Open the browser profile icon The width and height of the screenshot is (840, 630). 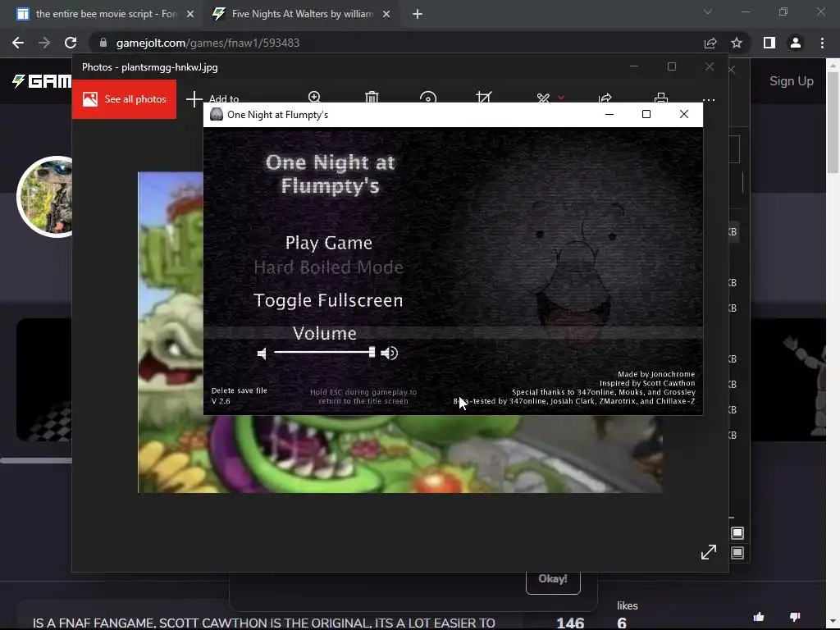pos(796,43)
